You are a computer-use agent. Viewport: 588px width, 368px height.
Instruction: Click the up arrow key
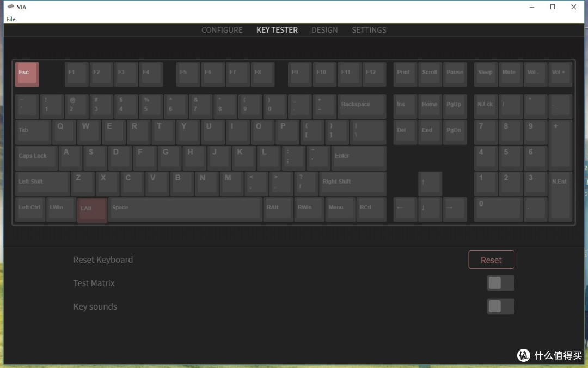[x=430, y=184]
